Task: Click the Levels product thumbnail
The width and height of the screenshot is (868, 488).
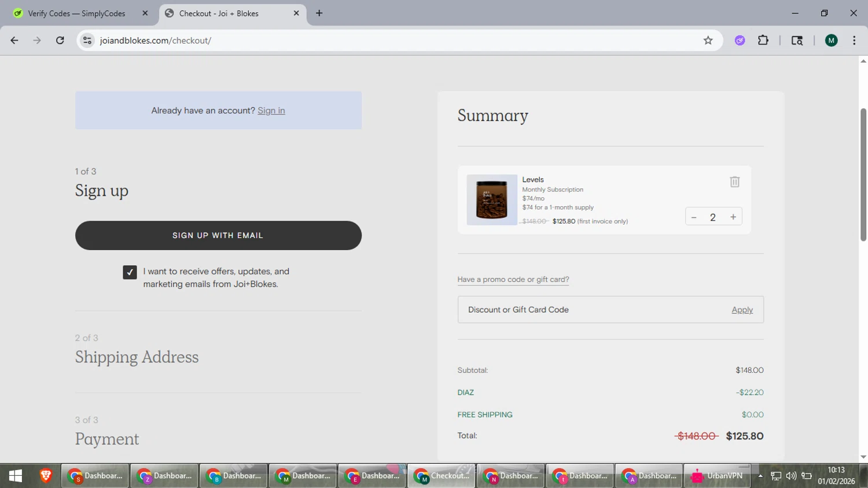Action: point(492,200)
